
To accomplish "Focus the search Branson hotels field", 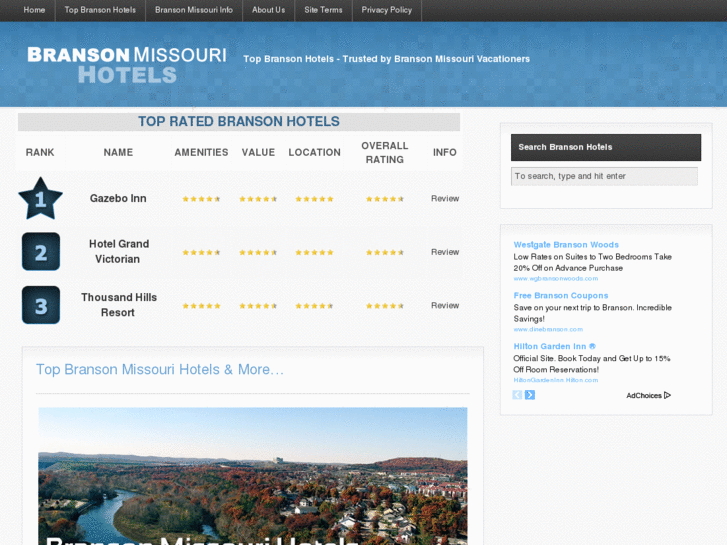I will [604, 176].
